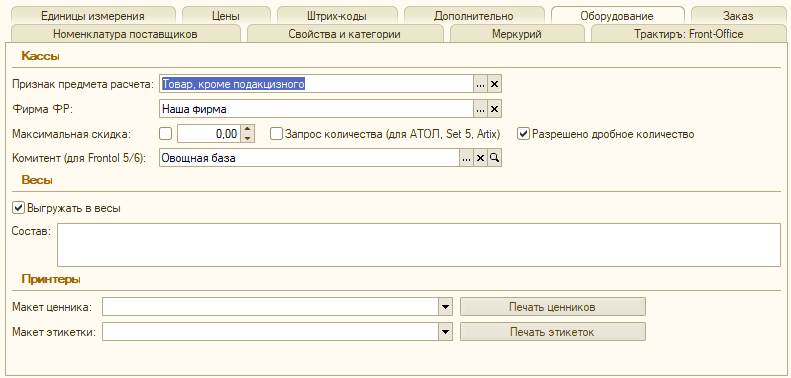The height and width of the screenshot is (378, 791).
Task: Clear the Фирма ФР field
Action: 494,109
